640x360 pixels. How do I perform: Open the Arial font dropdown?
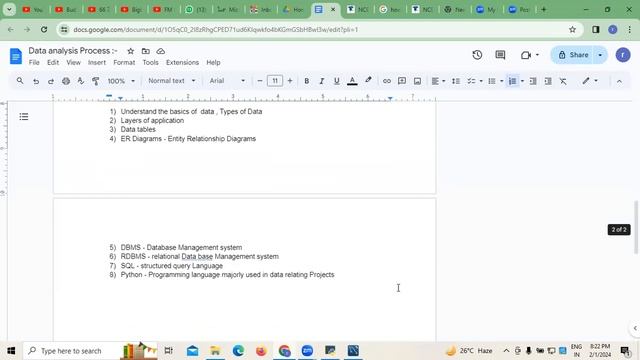click(x=227, y=81)
